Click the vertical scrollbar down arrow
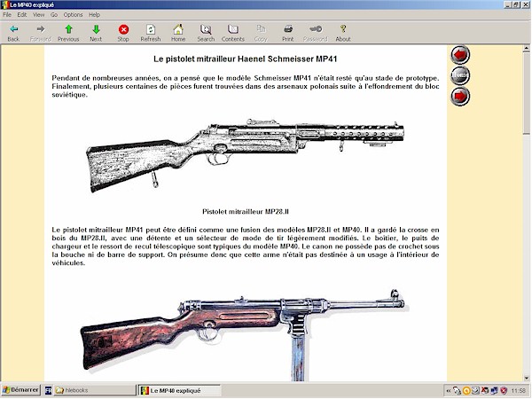Viewport: 532px width, 399px height. [x=526, y=378]
